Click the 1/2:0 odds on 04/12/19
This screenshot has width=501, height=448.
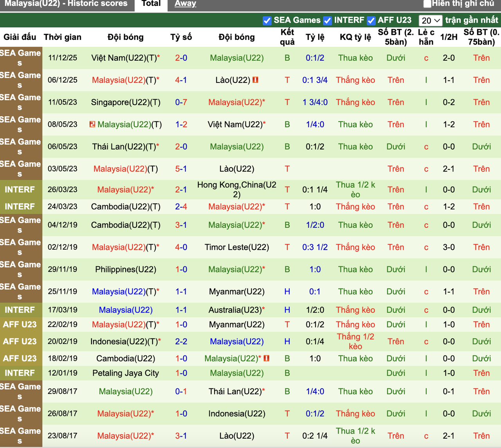[315, 225]
